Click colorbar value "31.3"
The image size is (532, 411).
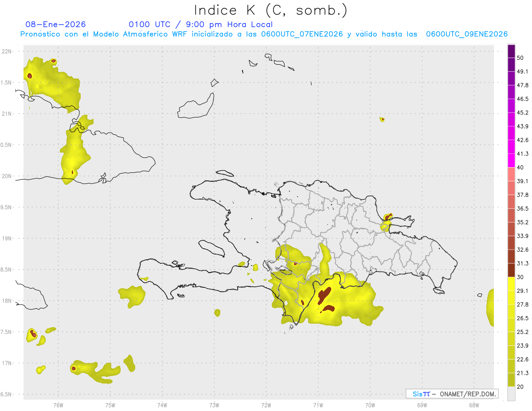click(523, 263)
